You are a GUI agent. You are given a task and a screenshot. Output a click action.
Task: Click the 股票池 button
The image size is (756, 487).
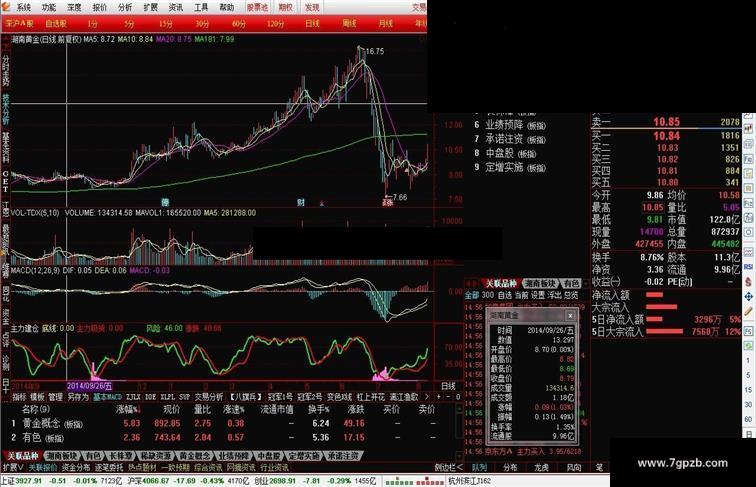pos(257,7)
